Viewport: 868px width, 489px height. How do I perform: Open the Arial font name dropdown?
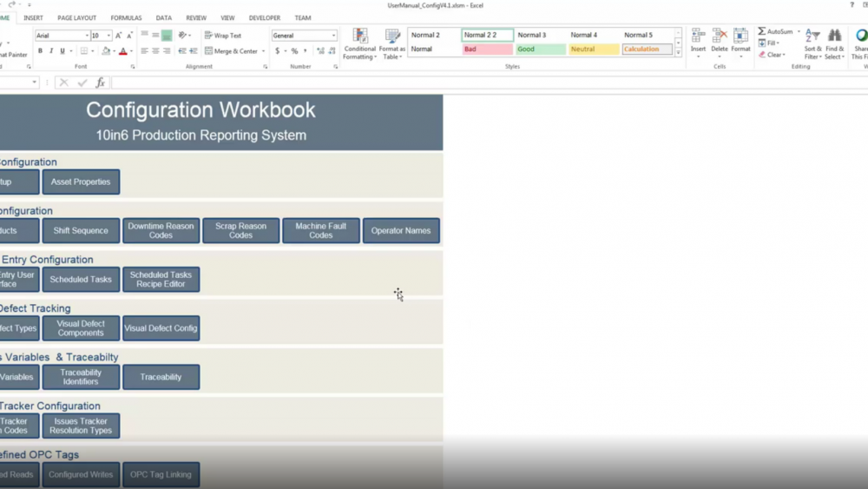coord(87,36)
